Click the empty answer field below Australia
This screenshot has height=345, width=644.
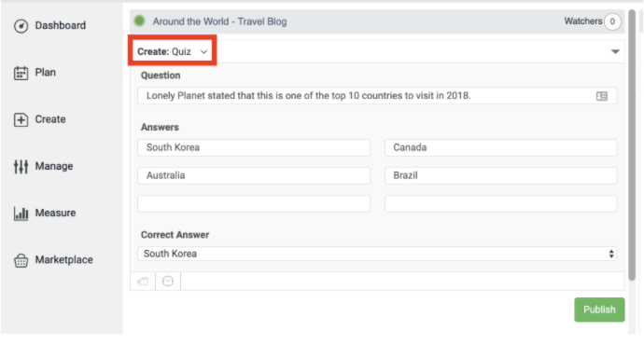(254, 203)
